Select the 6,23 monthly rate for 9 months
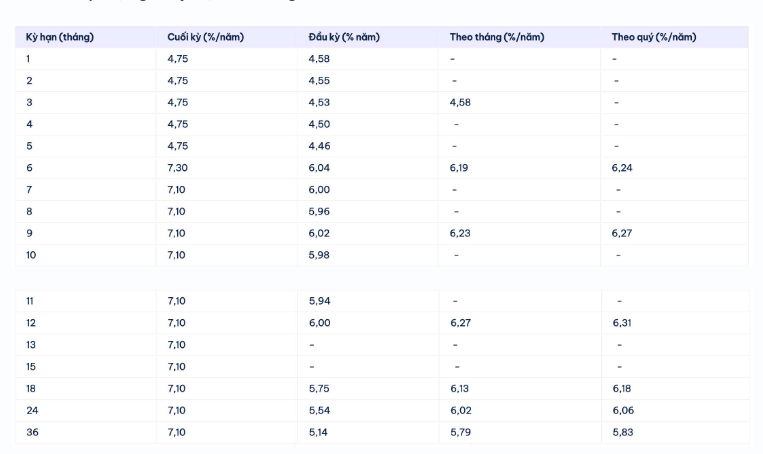 tap(459, 233)
